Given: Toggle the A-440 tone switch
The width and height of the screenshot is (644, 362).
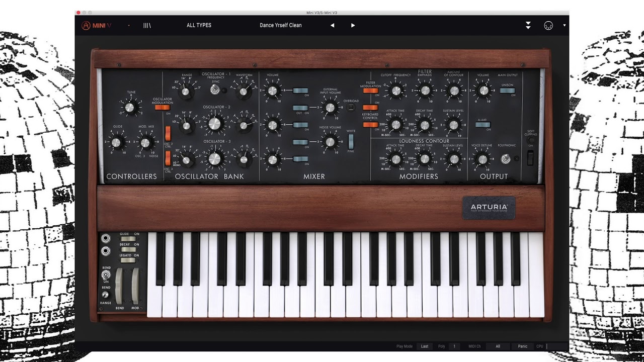Looking at the screenshot, I should [483, 125].
